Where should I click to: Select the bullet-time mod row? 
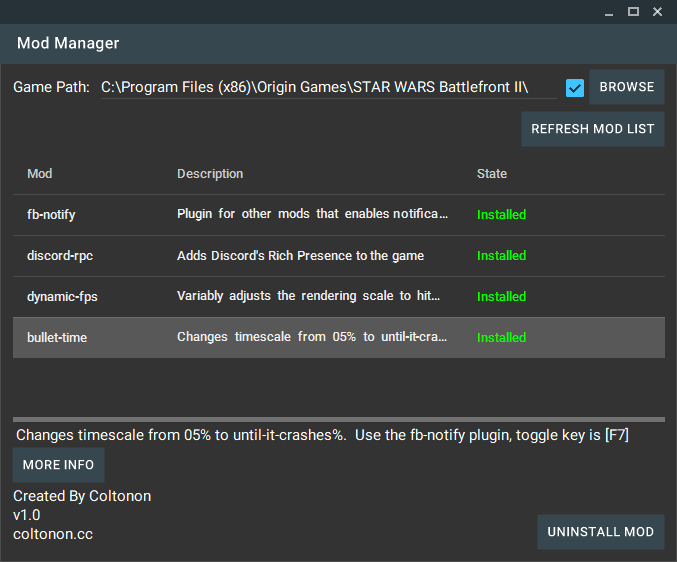[x=338, y=338]
